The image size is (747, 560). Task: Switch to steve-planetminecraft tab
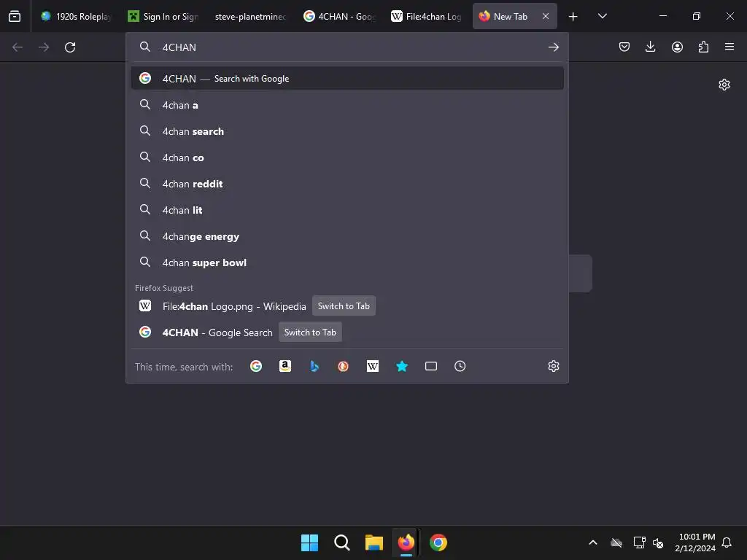(250, 16)
